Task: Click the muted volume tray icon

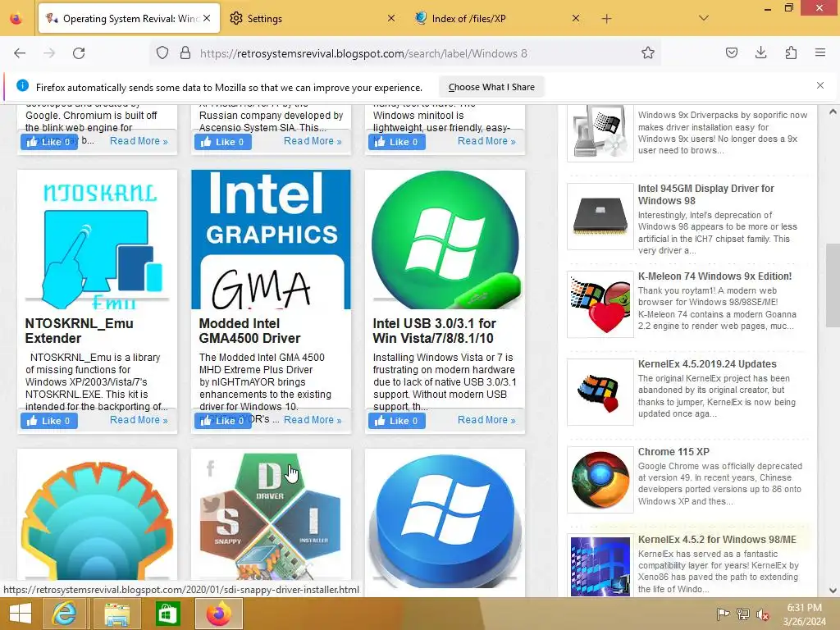Action: [x=763, y=614]
